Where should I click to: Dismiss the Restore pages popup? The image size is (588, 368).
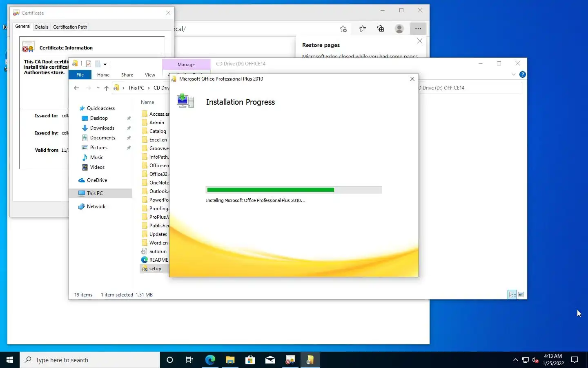pyautogui.click(x=419, y=41)
